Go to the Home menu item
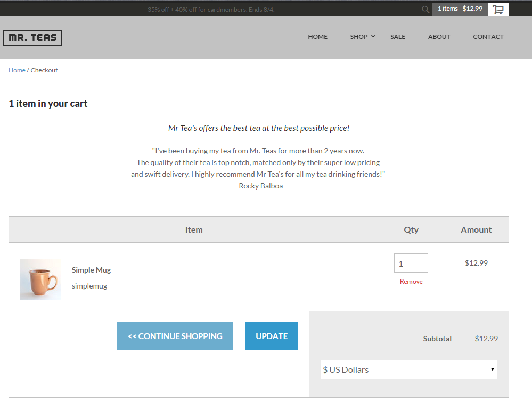 317,37
